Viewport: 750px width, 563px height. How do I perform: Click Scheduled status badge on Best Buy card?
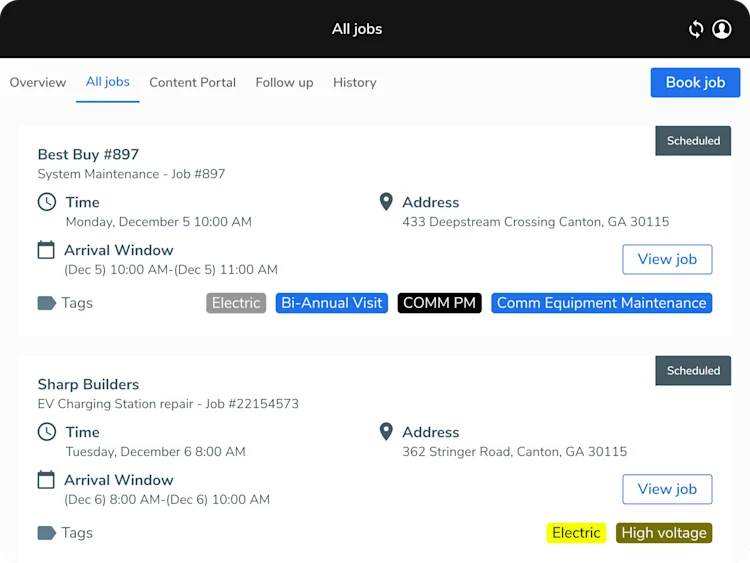693,141
